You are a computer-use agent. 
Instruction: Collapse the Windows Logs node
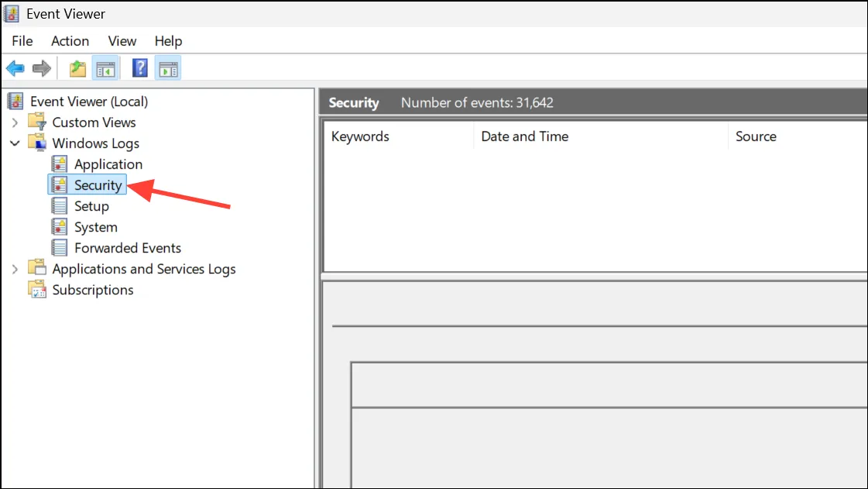[15, 143]
